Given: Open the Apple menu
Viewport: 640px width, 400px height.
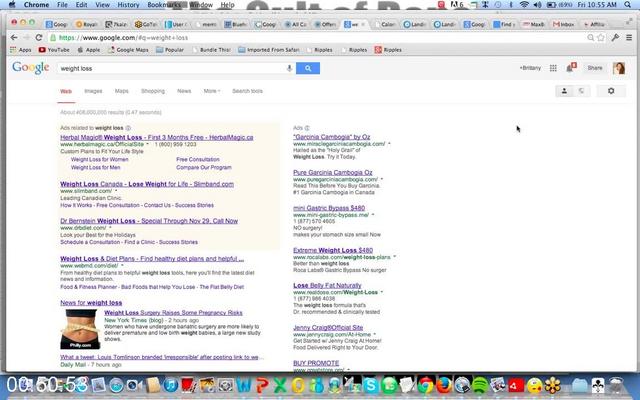Looking at the screenshot, I should 12,5.
